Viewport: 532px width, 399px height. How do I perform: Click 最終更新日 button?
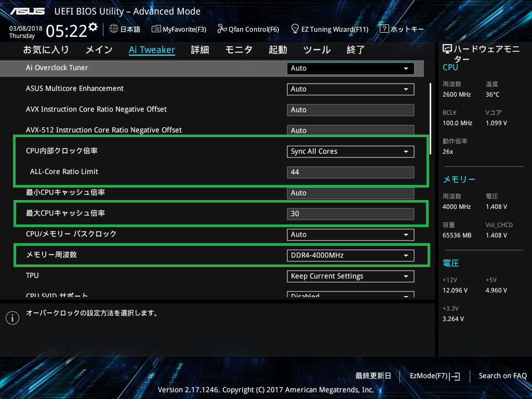(x=373, y=376)
